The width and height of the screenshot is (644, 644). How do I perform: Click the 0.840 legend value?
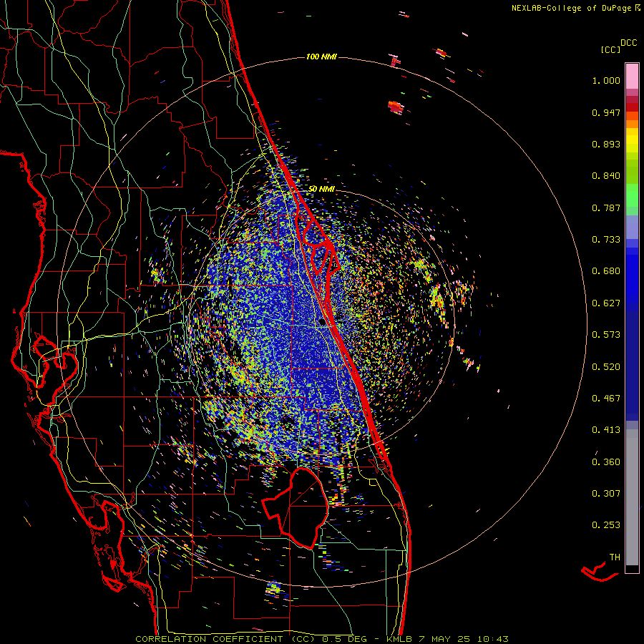tap(606, 176)
